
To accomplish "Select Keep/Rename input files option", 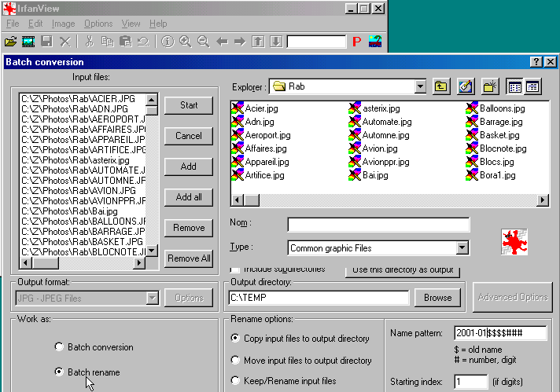I will [237, 381].
